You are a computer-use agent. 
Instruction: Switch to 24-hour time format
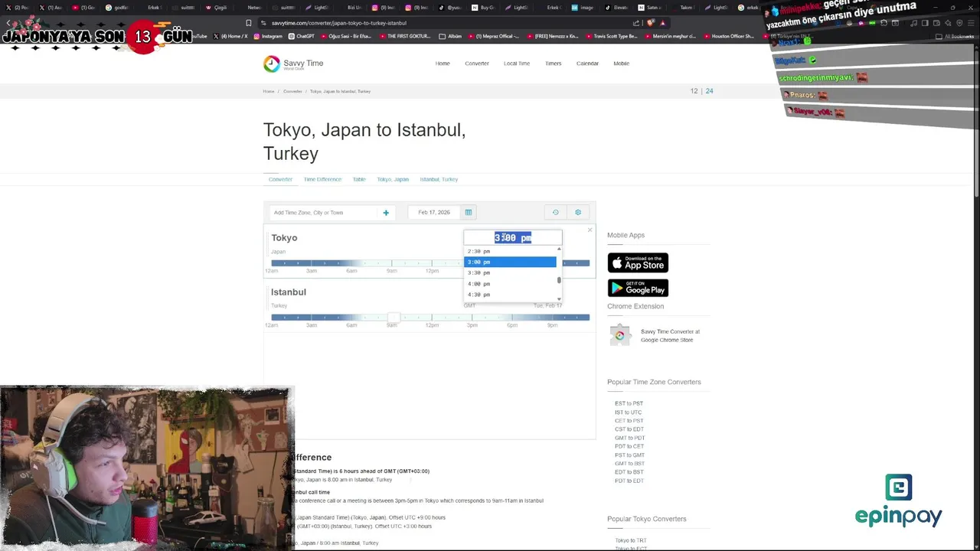(x=709, y=91)
